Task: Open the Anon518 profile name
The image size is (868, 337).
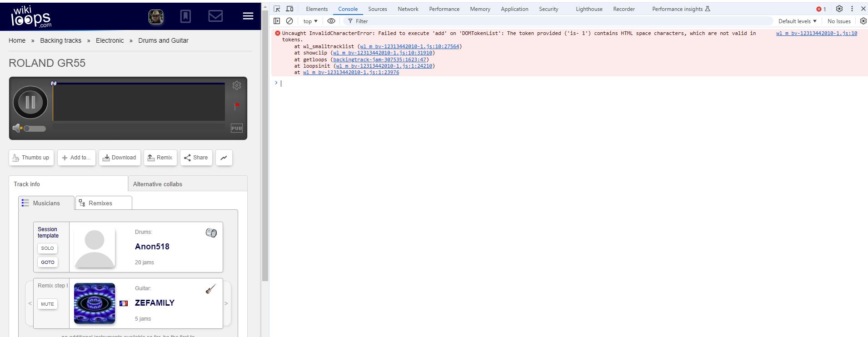Action: click(x=152, y=247)
